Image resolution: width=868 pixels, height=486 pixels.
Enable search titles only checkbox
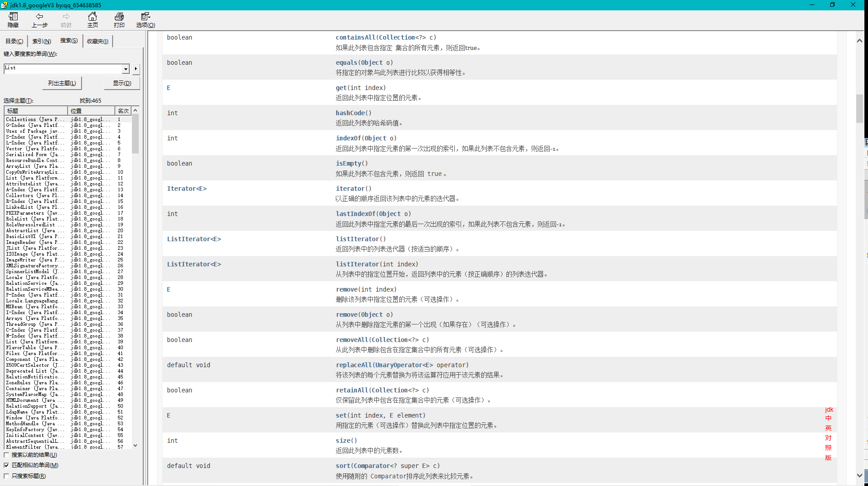[6, 476]
